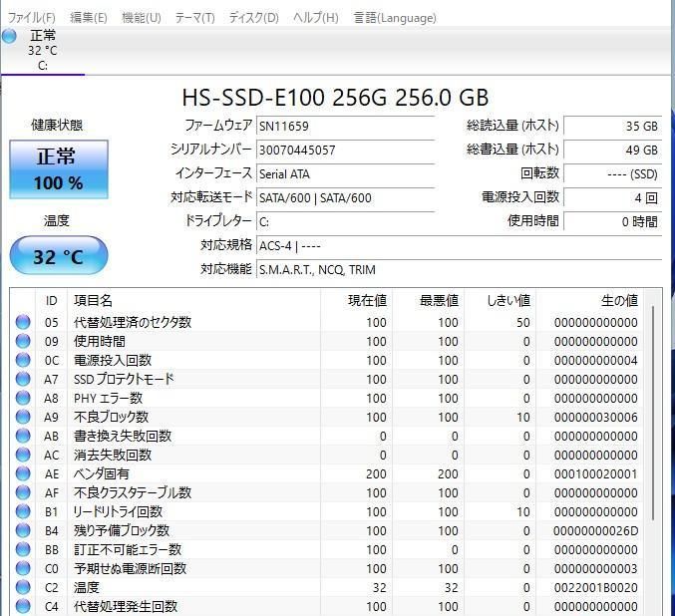
Task: Click the power-on hours value 0 時間
Action: click(612, 222)
